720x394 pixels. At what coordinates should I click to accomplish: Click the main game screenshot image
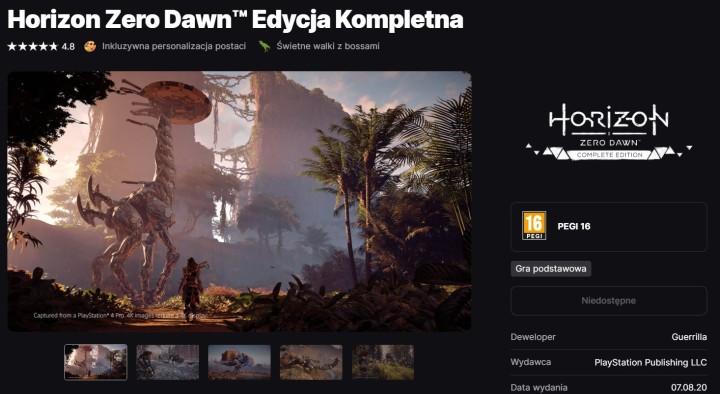click(x=239, y=201)
